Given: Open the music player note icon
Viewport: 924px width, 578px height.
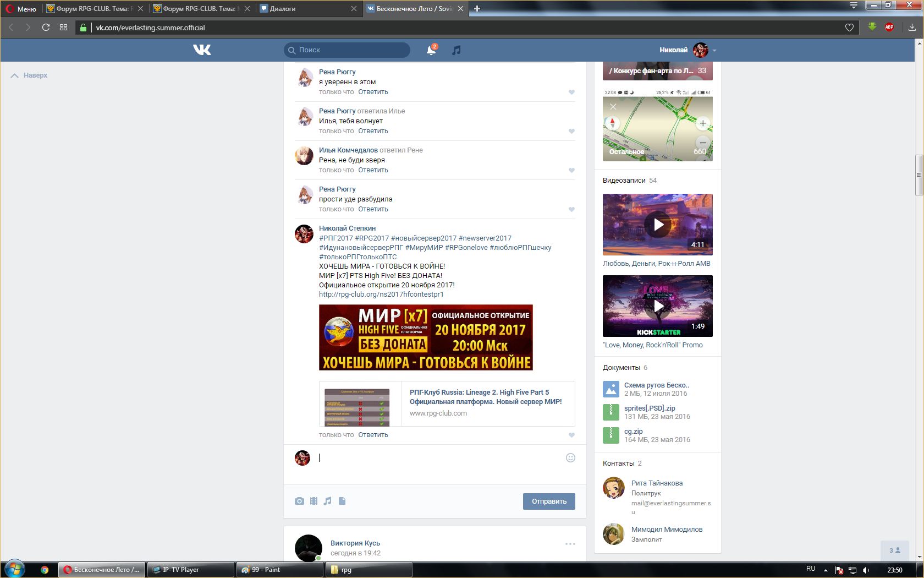Looking at the screenshot, I should [x=456, y=50].
